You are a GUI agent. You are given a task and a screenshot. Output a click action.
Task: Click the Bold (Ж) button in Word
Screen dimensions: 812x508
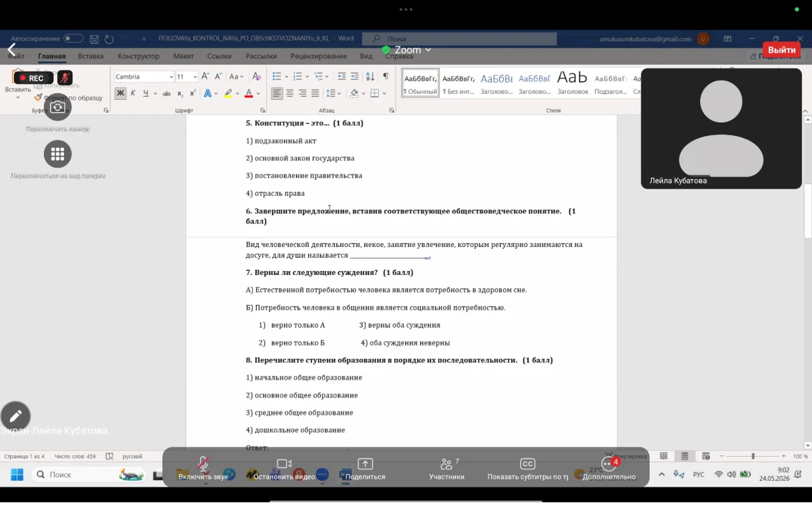120,93
